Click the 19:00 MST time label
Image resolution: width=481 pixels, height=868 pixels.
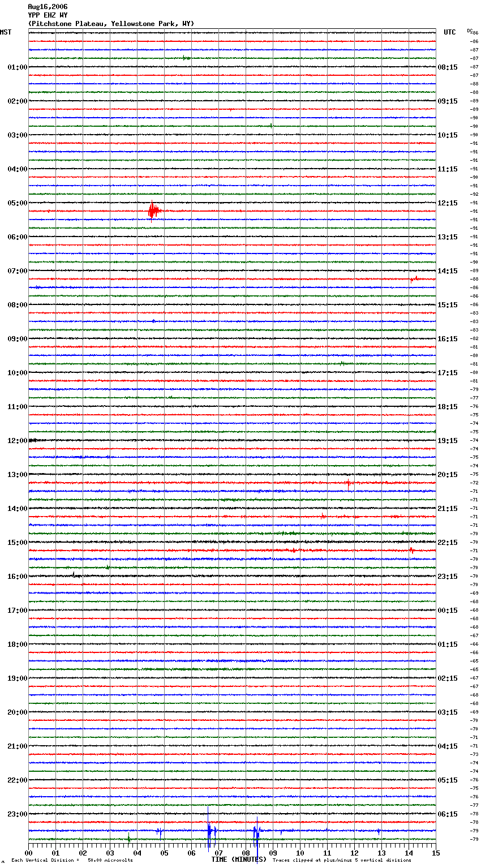(x=17, y=678)
